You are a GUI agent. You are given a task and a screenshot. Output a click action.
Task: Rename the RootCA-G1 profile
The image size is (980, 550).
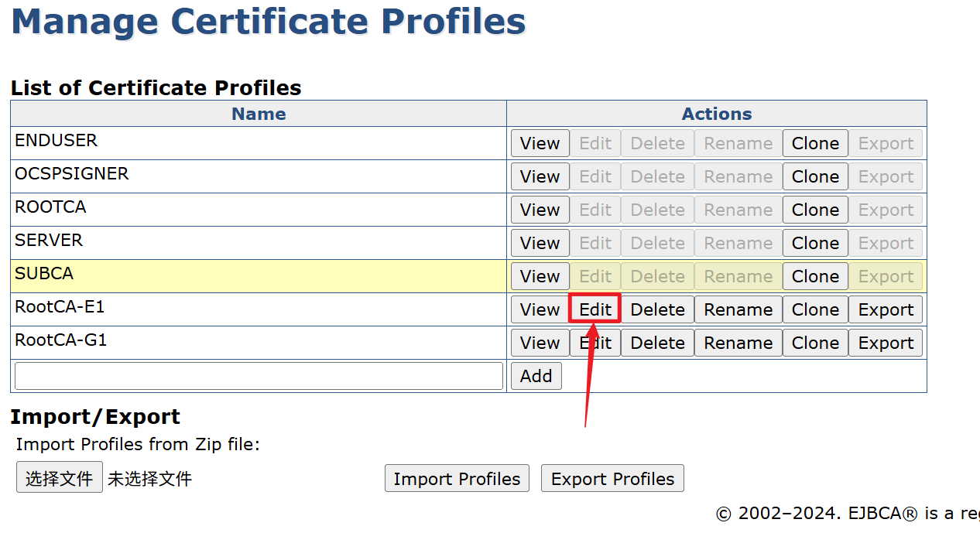click(738, 343)
